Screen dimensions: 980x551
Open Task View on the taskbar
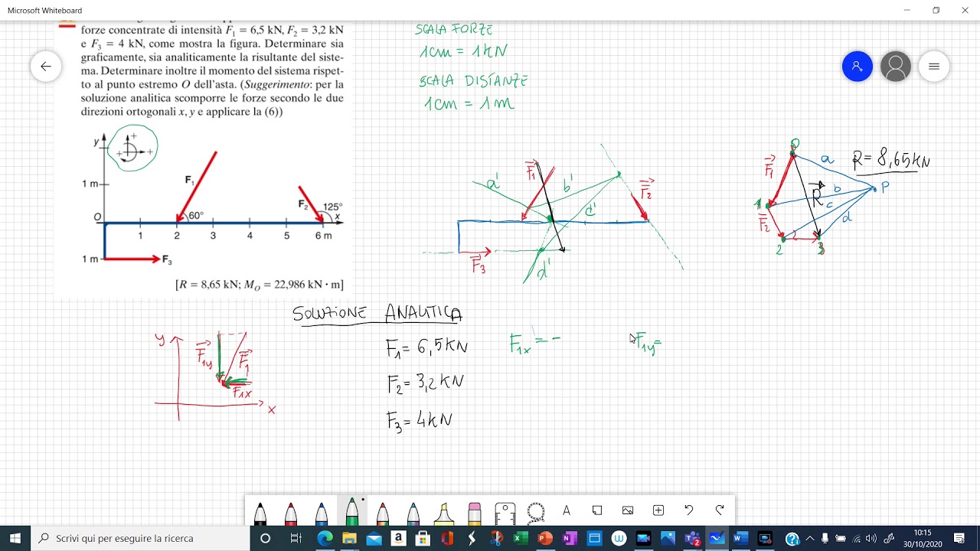tap(296, 539)
